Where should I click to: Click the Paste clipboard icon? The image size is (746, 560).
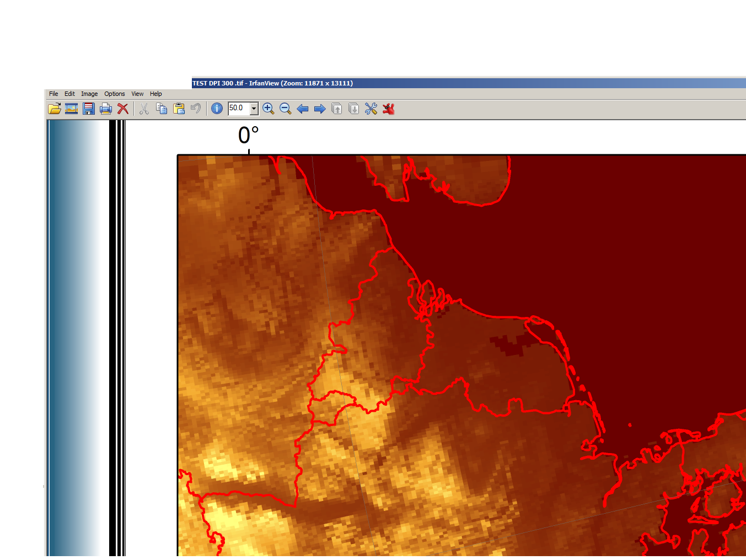click(x=179, y=109)
